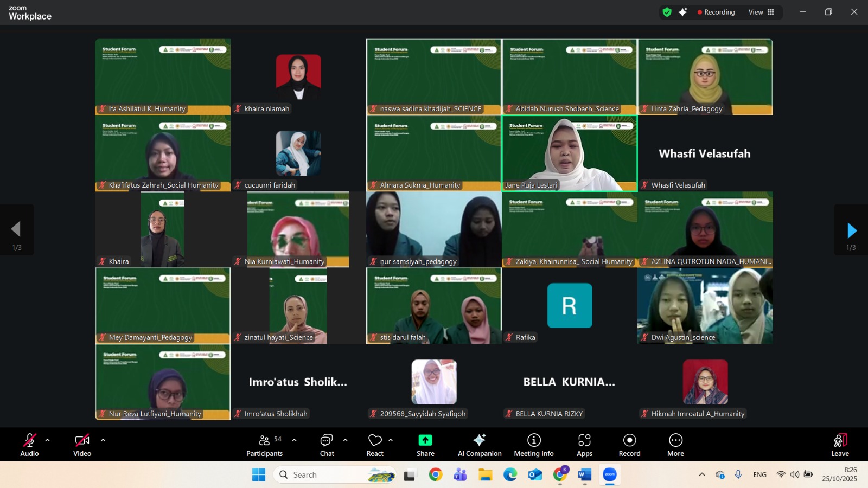This screenshot has width=868, height=488.
Task: Expand the Participants options arrow
Action: click(295, 440)
